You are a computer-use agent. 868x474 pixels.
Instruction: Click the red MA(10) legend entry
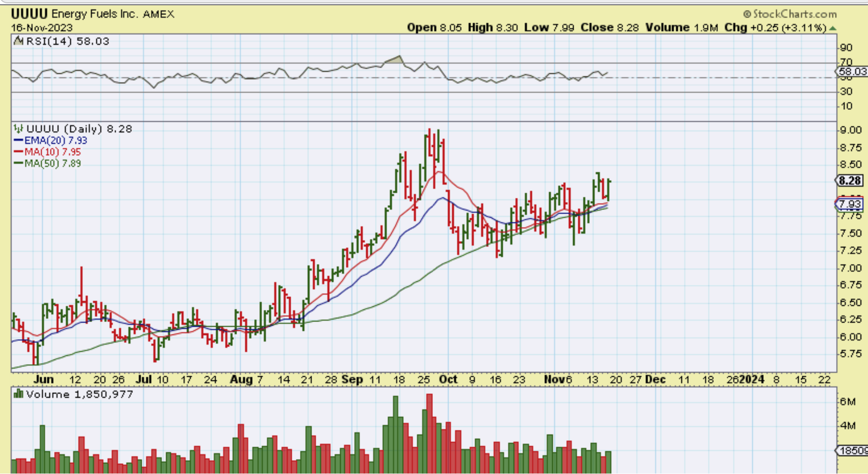(48, 152)
